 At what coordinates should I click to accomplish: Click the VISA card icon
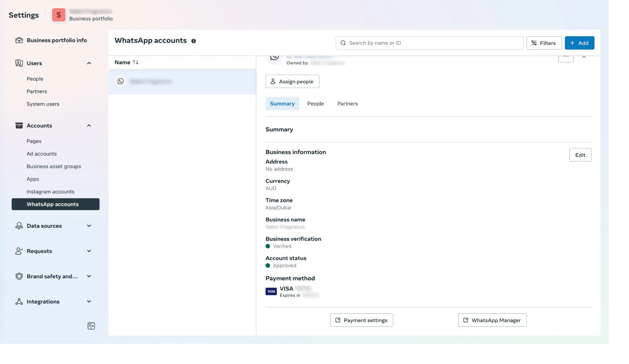271,291
